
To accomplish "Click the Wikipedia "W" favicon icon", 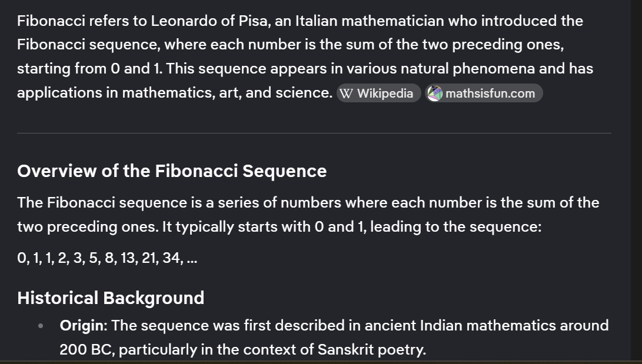I will point(347,93).
